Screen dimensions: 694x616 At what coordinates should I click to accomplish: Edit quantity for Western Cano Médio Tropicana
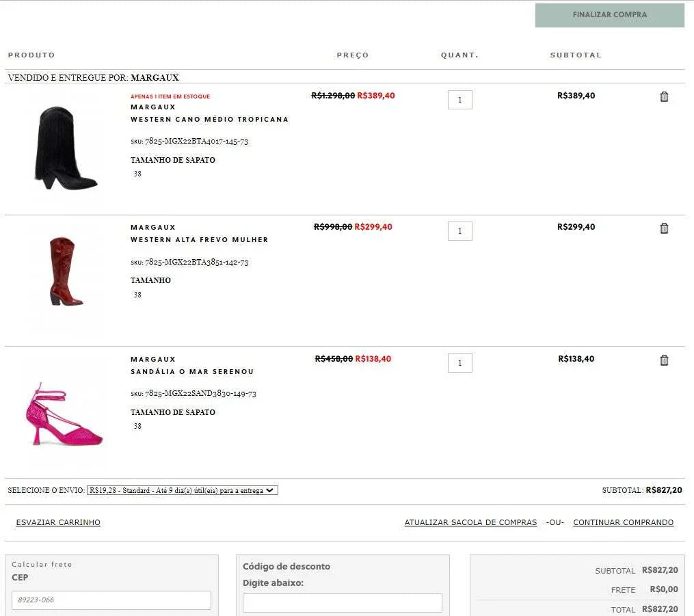[460, 100]
